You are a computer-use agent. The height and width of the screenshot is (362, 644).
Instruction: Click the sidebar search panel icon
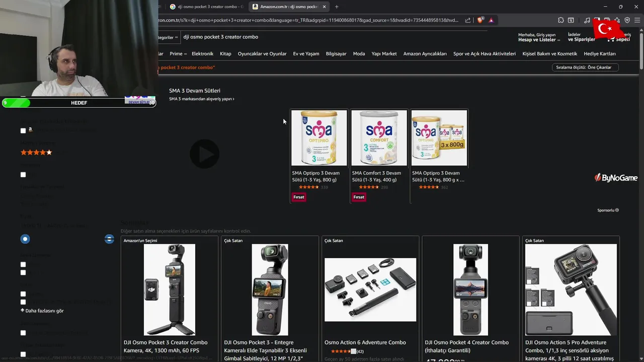click(x=571, y=20)
